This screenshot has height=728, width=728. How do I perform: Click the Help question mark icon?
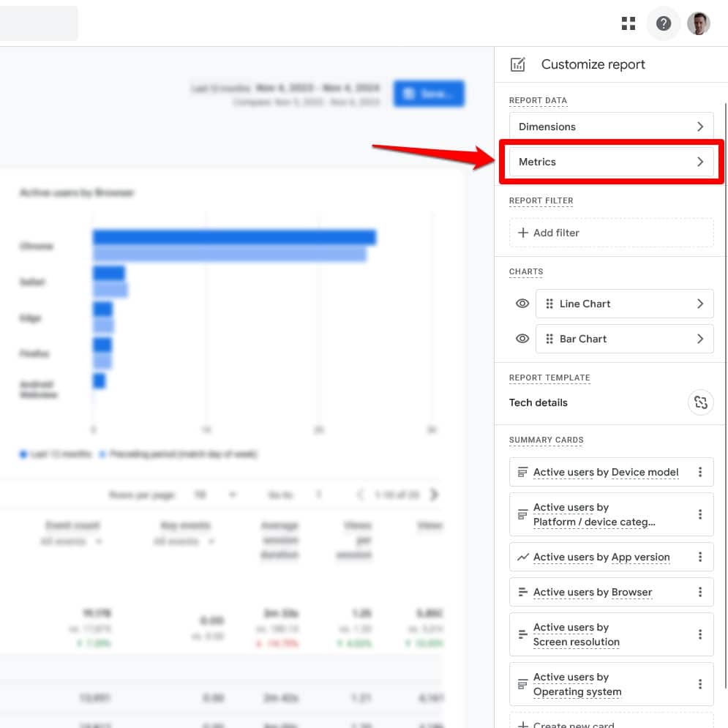click(x=663, y=23)
